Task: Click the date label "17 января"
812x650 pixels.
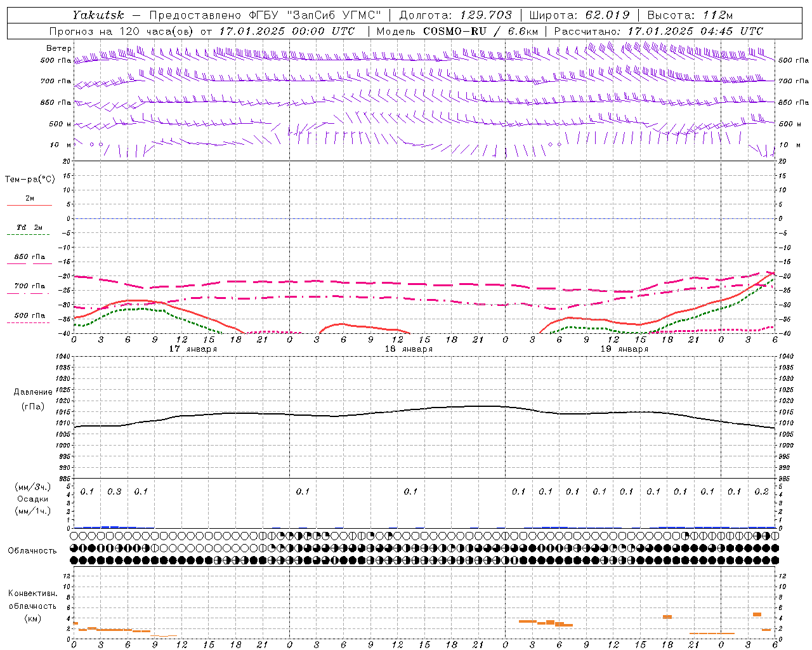Action: [193, 349]
